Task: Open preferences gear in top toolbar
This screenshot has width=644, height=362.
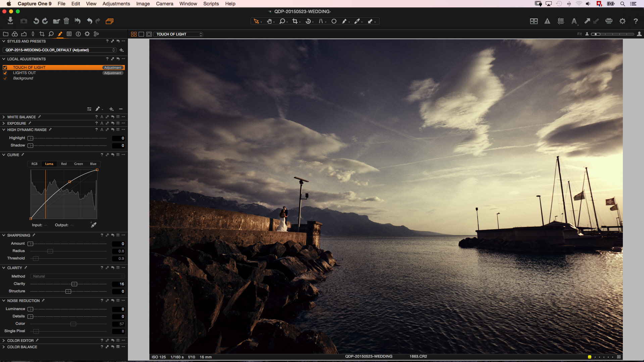Action: click(623, 21)
